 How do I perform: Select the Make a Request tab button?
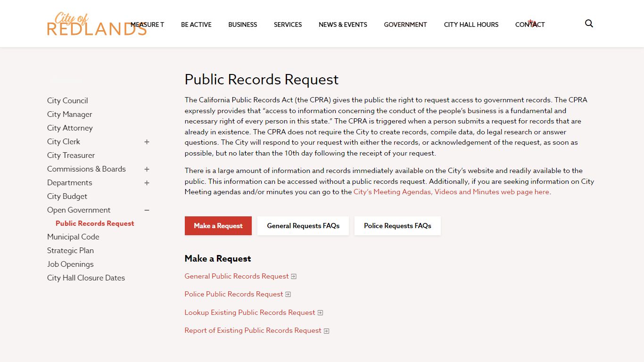click(218, 226)
